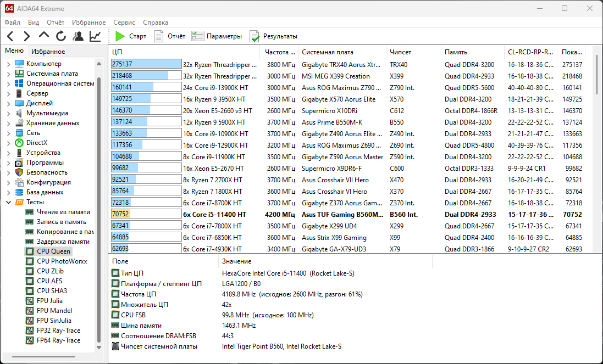Select the Конфигурация icon in tree
The image size is (603, 364).
19,182
